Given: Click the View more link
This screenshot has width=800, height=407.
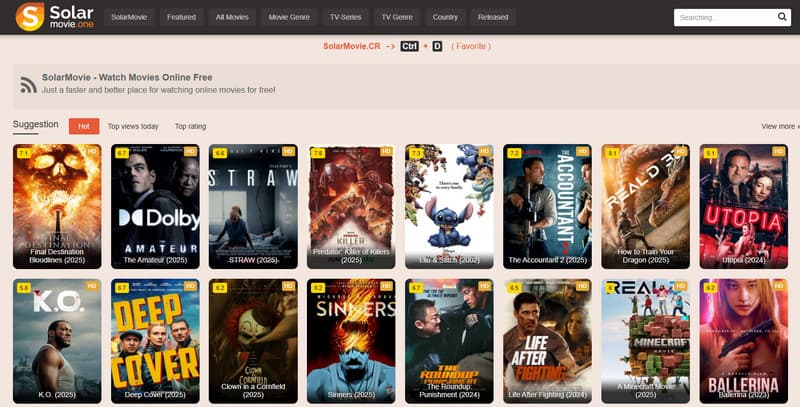Looking at the screenshot, I should tap(780, 126).
